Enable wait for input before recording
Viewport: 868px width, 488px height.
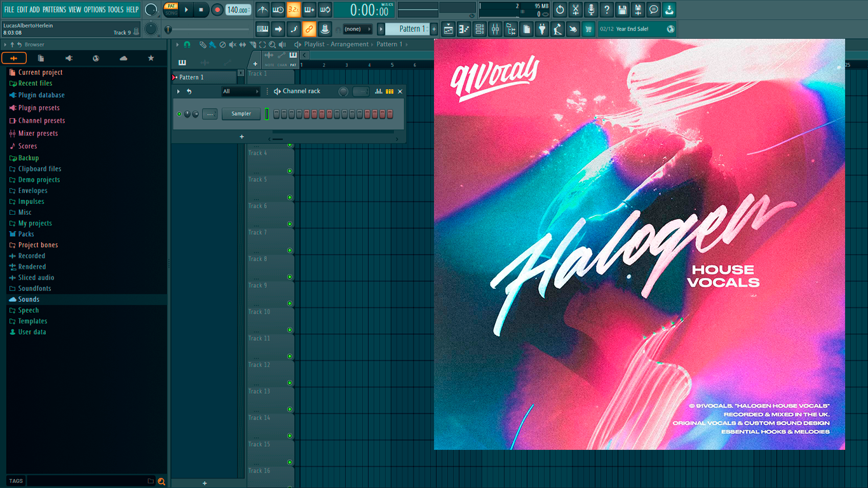point(278,10)
